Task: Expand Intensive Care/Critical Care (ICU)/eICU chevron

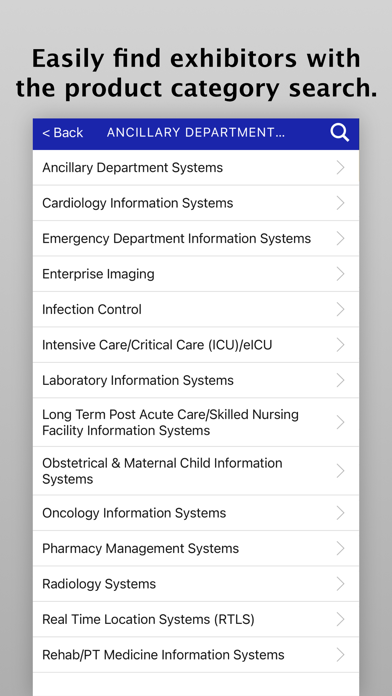Action: coord(341,345)
